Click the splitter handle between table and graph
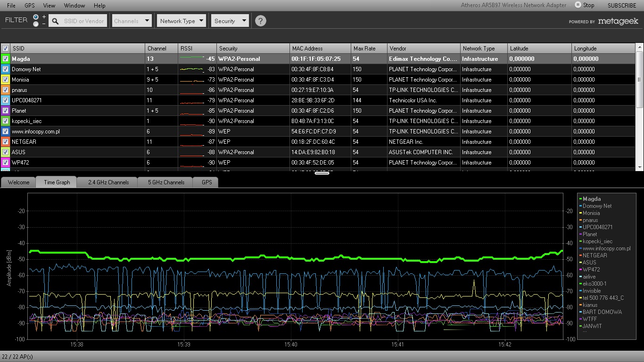 click(x=322, y=173)
